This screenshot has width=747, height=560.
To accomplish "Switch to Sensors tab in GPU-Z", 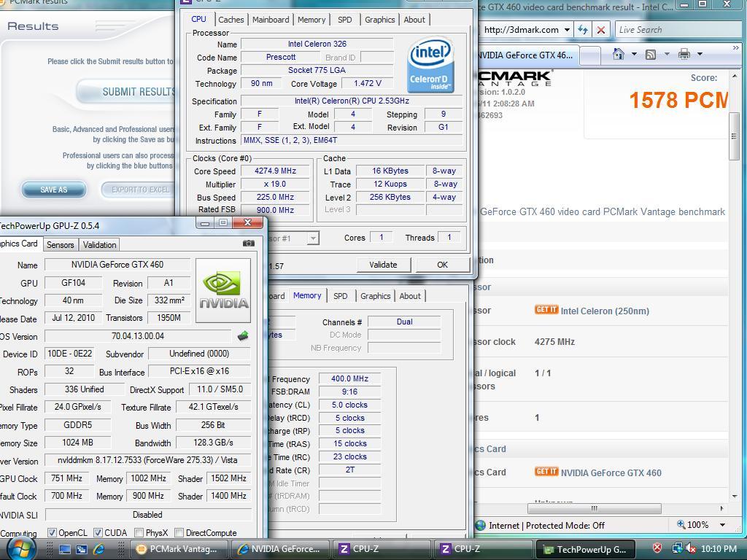I will click(x=60, y=245).
